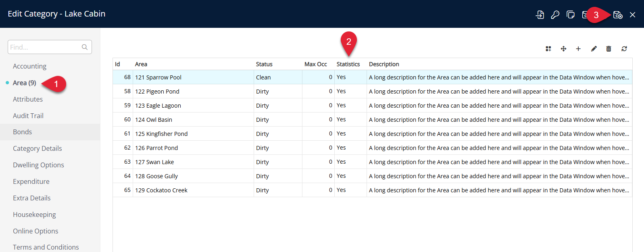
Task: Open the Audit Trail section
Action: pos(28,116)
